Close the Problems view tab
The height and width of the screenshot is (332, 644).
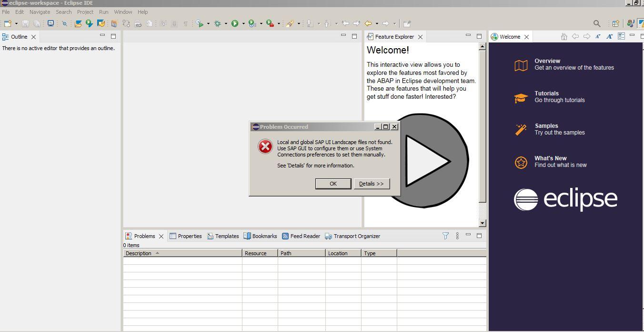point(161,236)
